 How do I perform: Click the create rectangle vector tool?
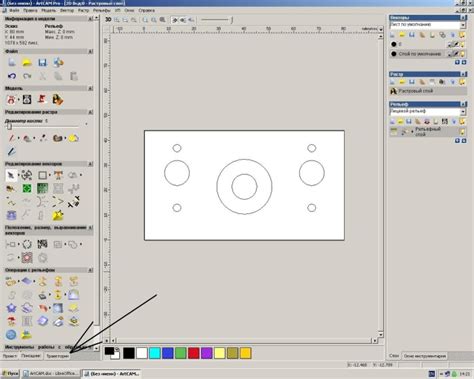(42, 175)
